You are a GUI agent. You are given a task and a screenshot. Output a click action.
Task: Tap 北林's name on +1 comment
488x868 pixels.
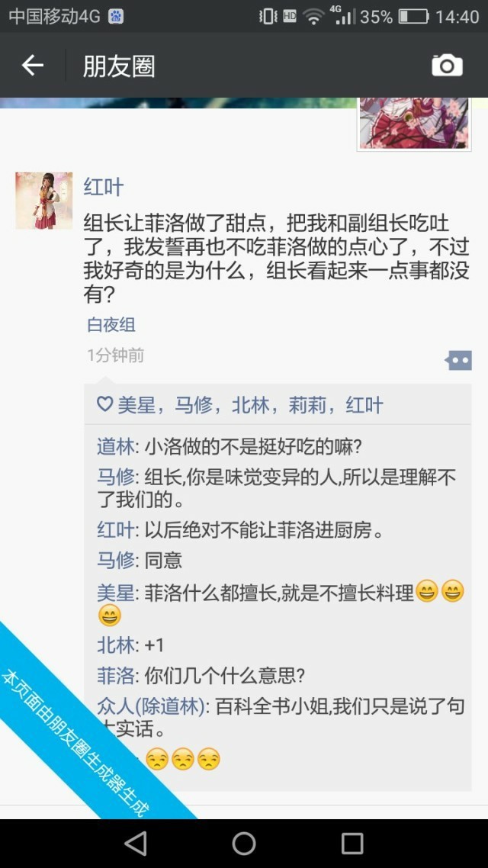[x=116, y=645]
